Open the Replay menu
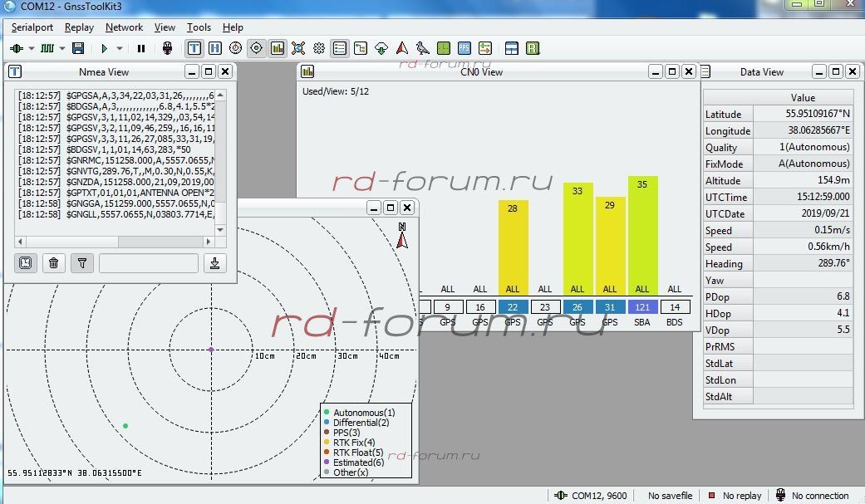865x504 pixels. coord(79,27)
